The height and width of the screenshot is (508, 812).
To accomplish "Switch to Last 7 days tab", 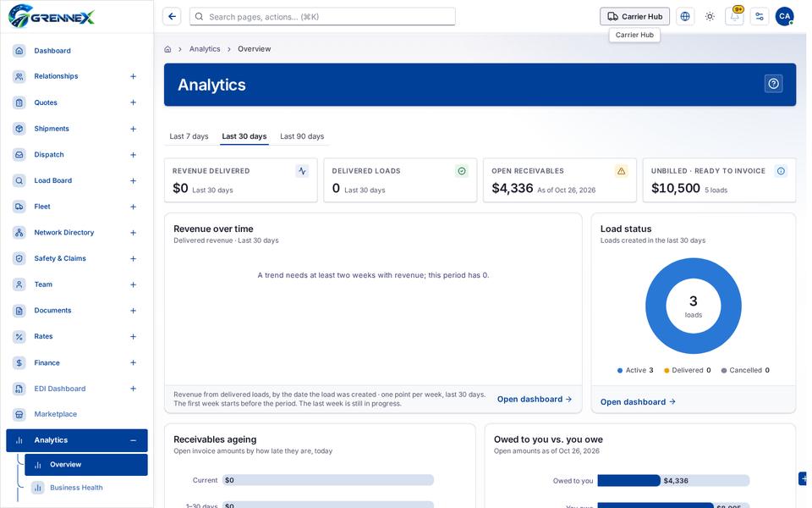I will (x=189, y=136).
